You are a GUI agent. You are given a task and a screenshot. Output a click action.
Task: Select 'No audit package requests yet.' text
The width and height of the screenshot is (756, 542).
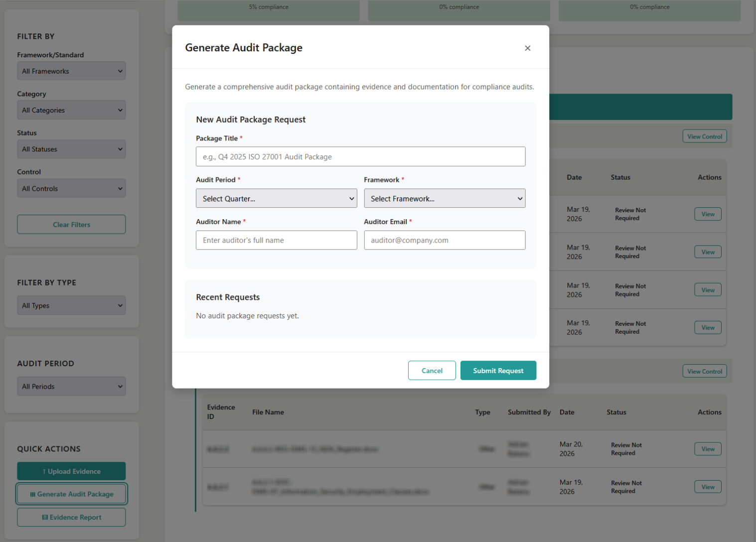[247, 316]
